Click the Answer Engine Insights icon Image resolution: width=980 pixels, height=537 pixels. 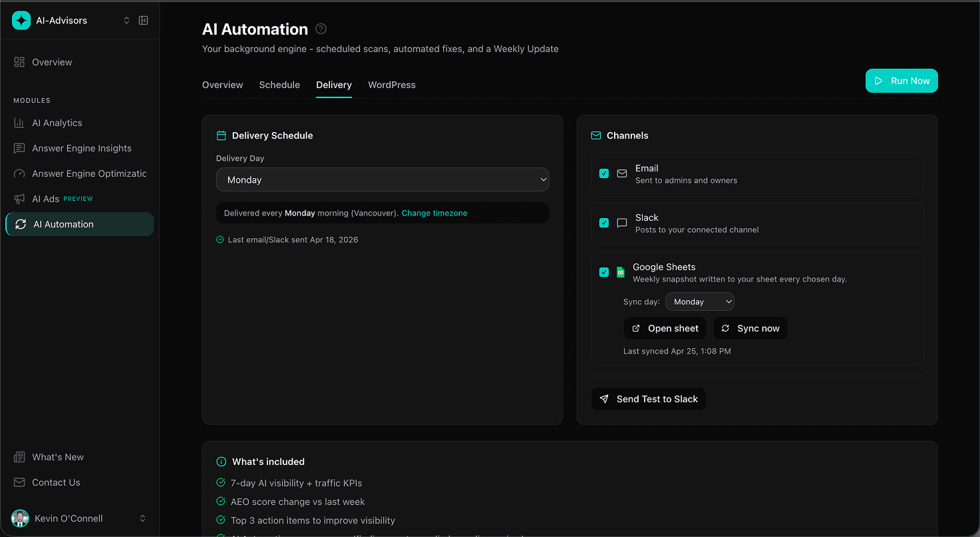(x=19, y=148)
